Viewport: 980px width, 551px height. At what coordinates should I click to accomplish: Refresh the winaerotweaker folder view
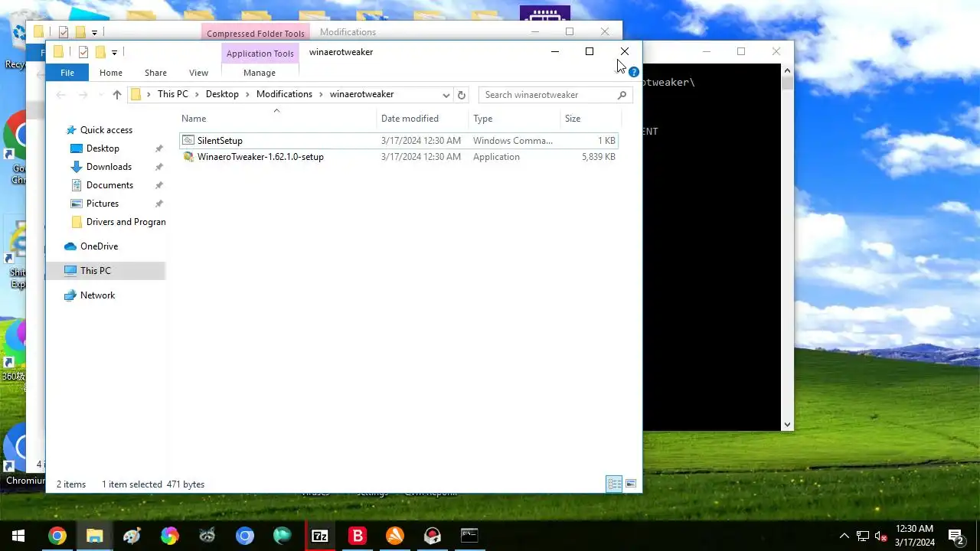click(x=461, y=95)
